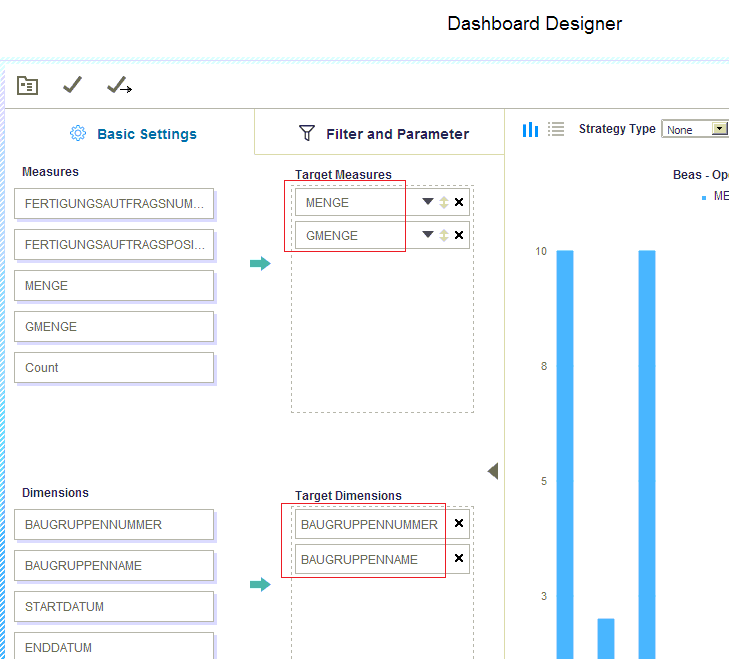Collapse the settings panel with the left-pointing triangle

pyautogui.click(x=492, y=471)
